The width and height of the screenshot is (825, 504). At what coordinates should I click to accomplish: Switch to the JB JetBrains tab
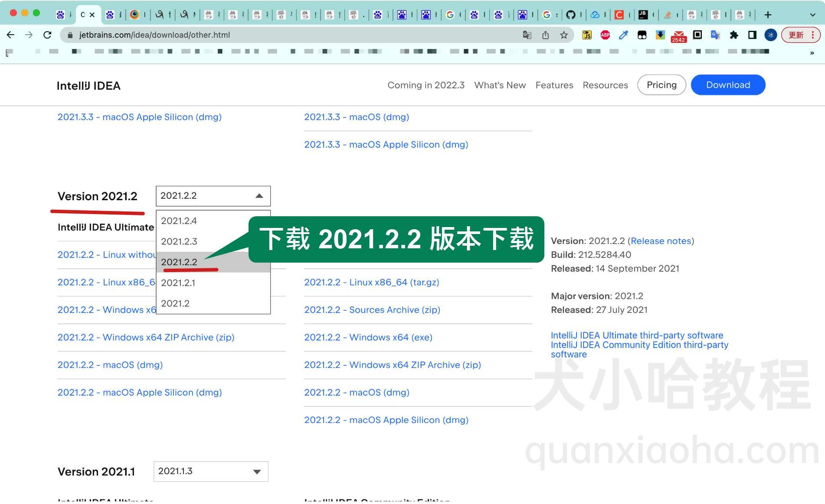coord(646,15)
